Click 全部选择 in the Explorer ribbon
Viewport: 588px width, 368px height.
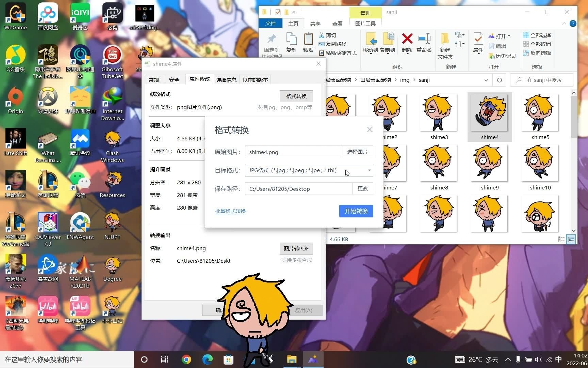coord(537,35)
